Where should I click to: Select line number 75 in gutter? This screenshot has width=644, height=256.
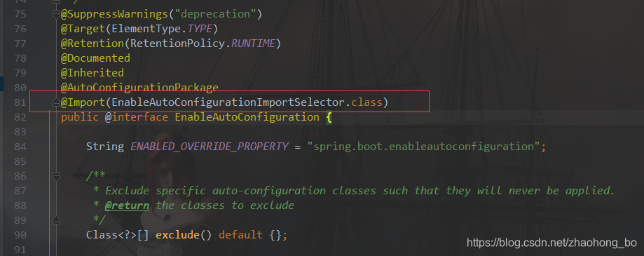pos(20,15)
